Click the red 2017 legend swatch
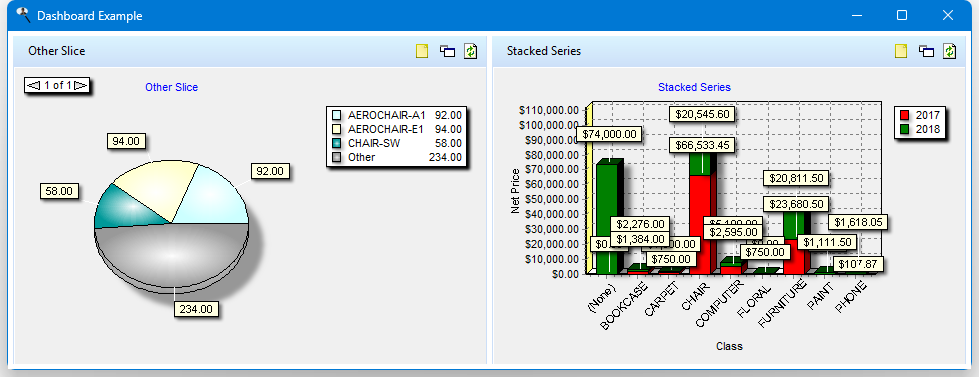 (905, 115)
